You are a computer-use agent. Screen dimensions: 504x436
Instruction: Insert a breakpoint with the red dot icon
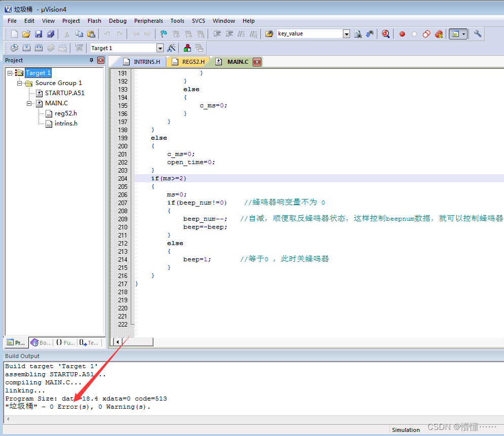coord(402,34)
